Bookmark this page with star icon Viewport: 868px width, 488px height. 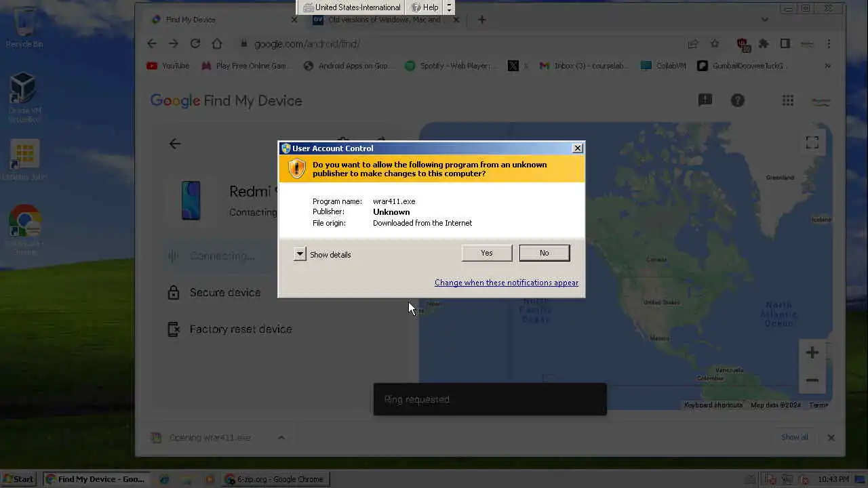click(715, 43)
